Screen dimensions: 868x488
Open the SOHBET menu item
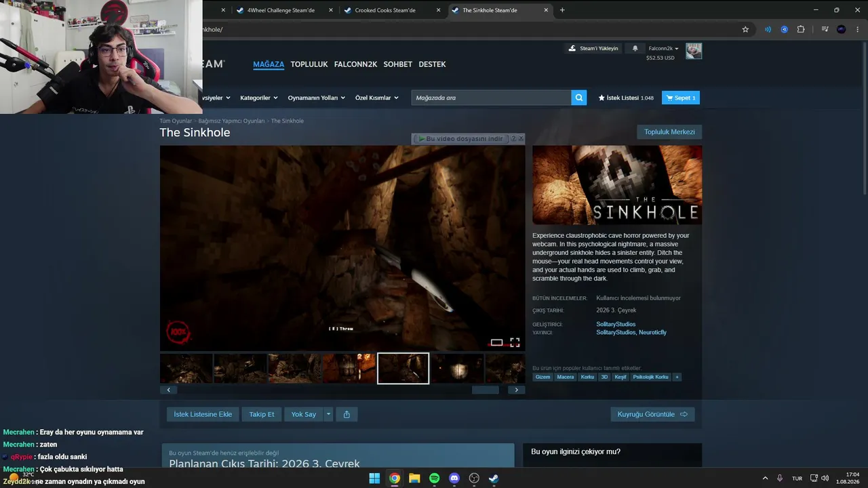398,64
